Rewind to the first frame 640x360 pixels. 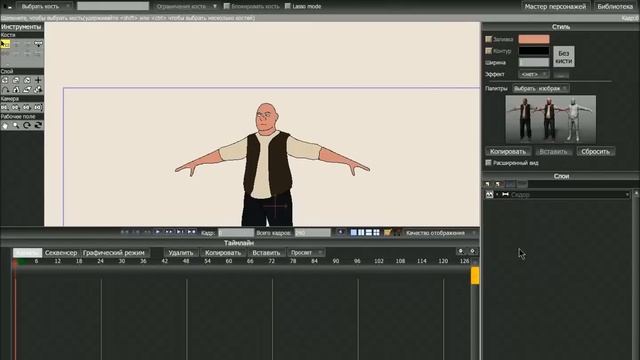(x=125, y=232)
